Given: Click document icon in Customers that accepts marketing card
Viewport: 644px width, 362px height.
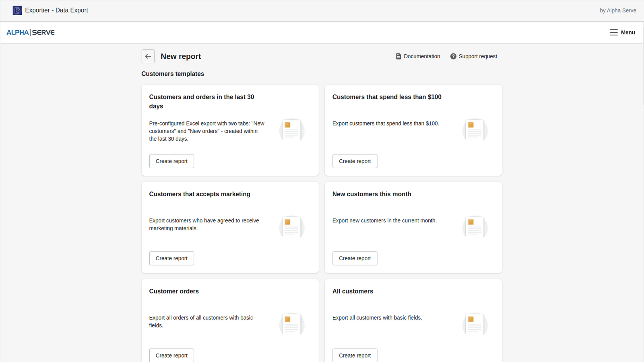Looking at the screenshot, I should (291, 227).
